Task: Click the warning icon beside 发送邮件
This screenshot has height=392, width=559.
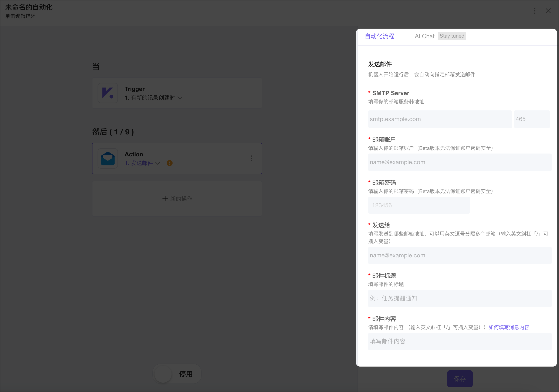Action: pos(169,163)
